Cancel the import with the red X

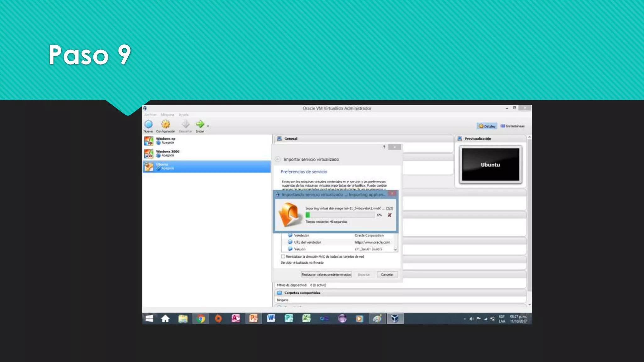pos(389,215)
